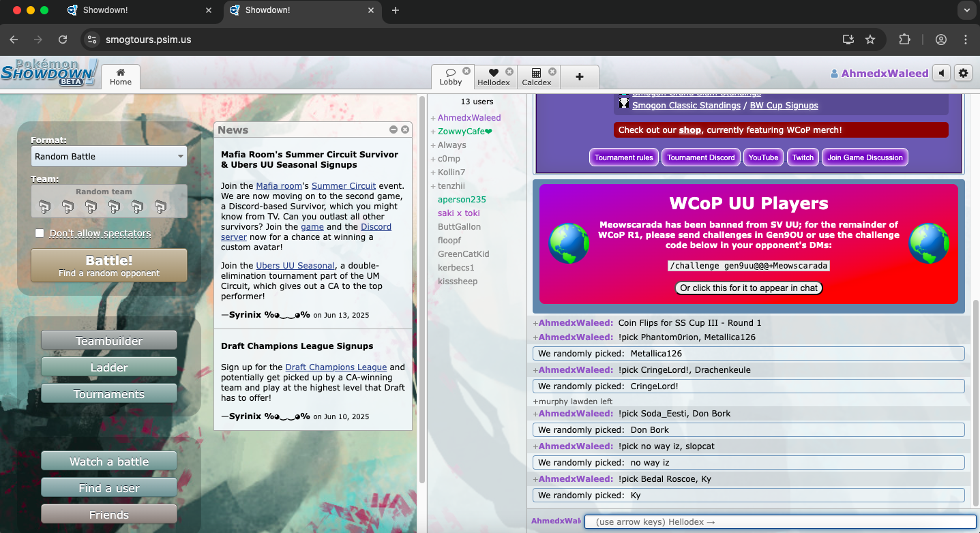Open the Chrome profile icon
This screenshot has width=980, height=533.
tap(941, 40)
